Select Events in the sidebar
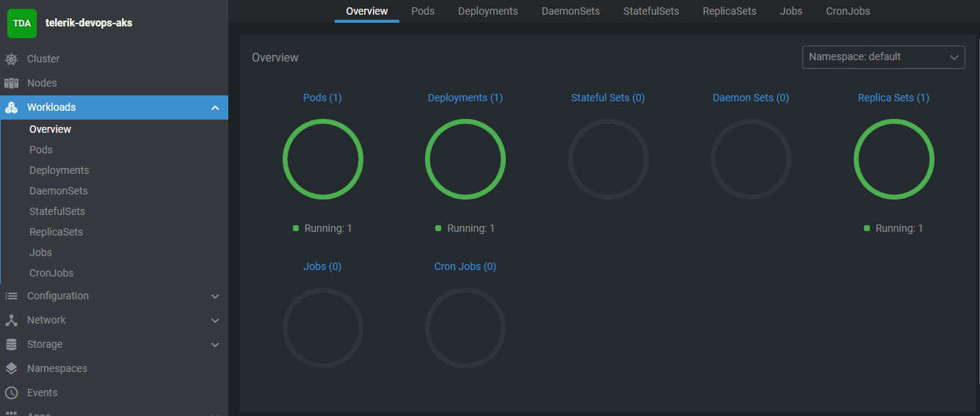Image resolution: width=980 pixels, height=416 pixels. click(114, 393)
